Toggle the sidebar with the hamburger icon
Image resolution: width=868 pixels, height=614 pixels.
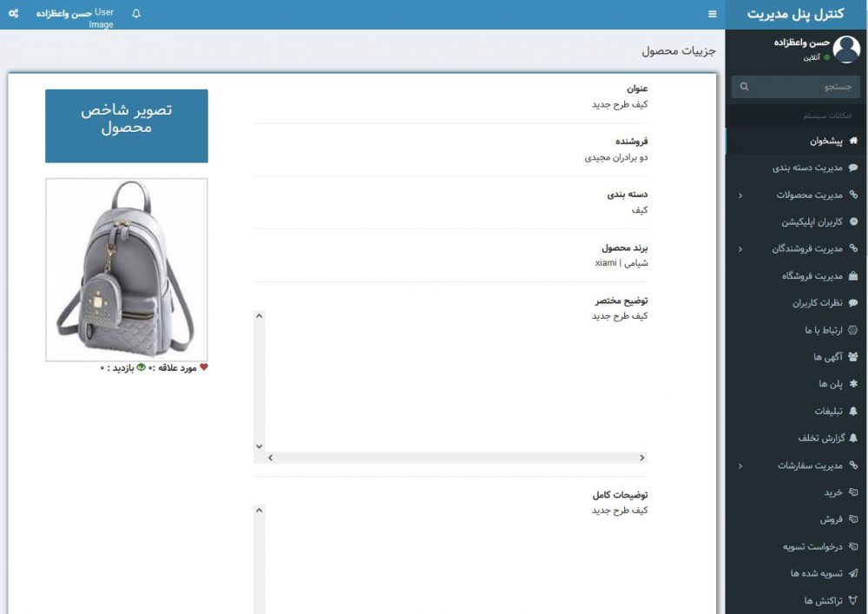(711, 14)
